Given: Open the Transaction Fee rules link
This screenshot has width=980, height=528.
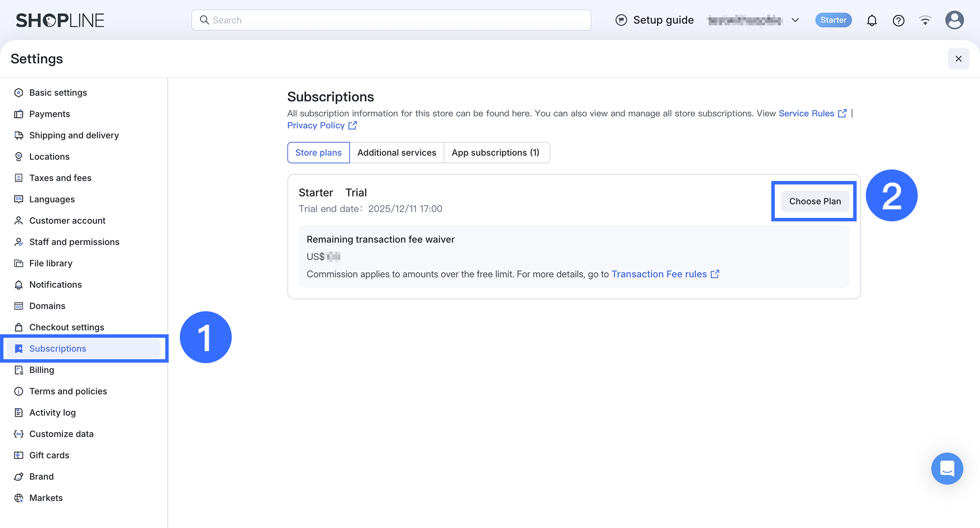Looking at the screenshot, I should click(665, 274).
